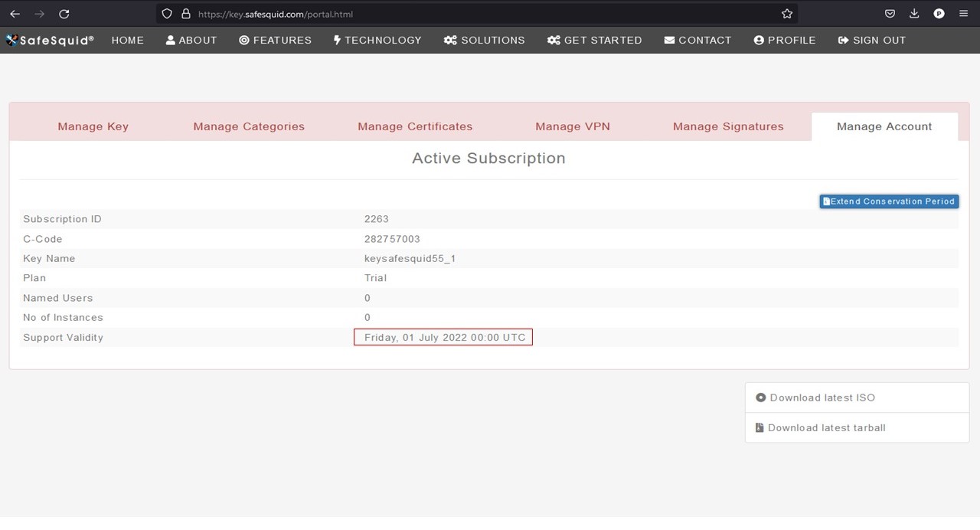Screen dimensions: 980x530
Task: Reload the page with refresh icon
Action: [64, 14]
